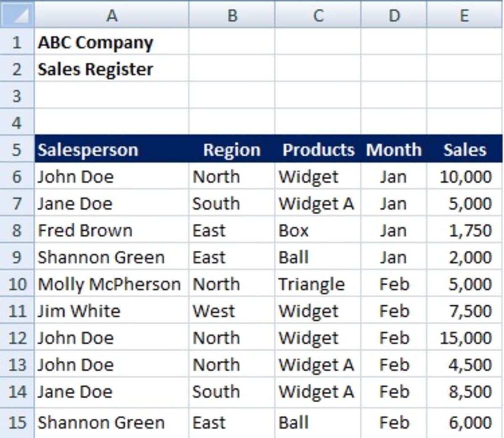Select the Salesperson header cell

click(x=112, y=149)
